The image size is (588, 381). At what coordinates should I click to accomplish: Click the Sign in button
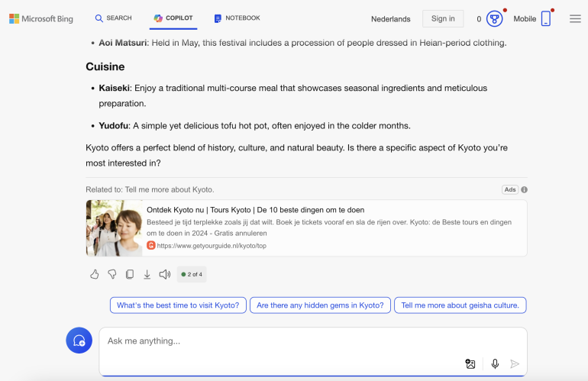[x=443, y=18]
